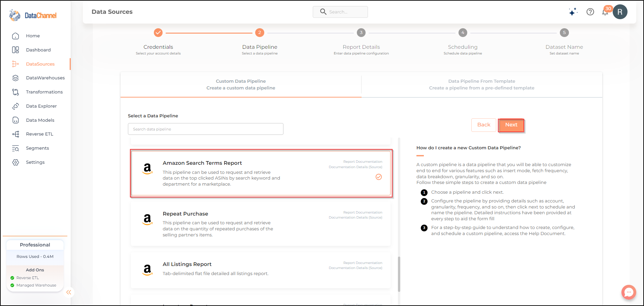Click the Back button
Viewport: 644px width, 306px height.
484,125
